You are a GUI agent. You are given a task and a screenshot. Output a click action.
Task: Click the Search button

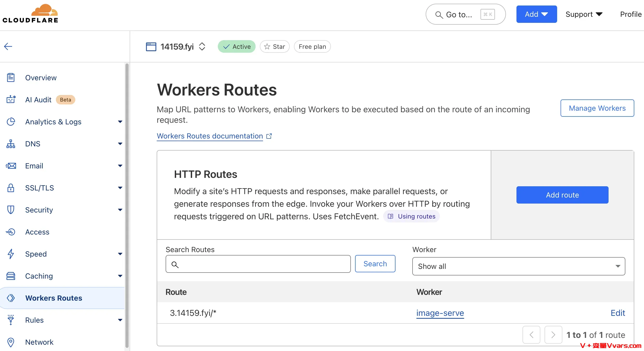375,264
